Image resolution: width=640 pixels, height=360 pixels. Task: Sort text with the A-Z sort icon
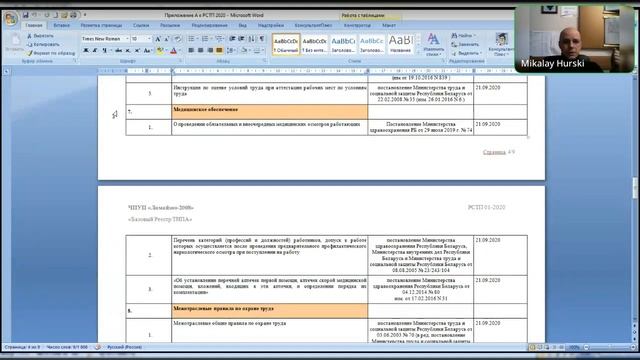pyautogui.click(x=251, y=39)
